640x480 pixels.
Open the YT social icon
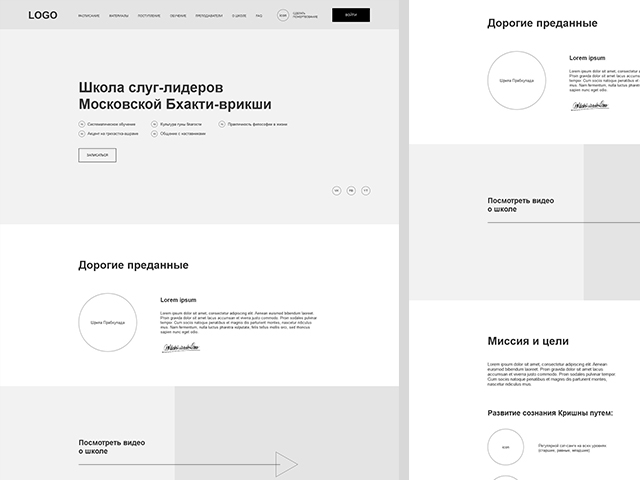(366, 191)
